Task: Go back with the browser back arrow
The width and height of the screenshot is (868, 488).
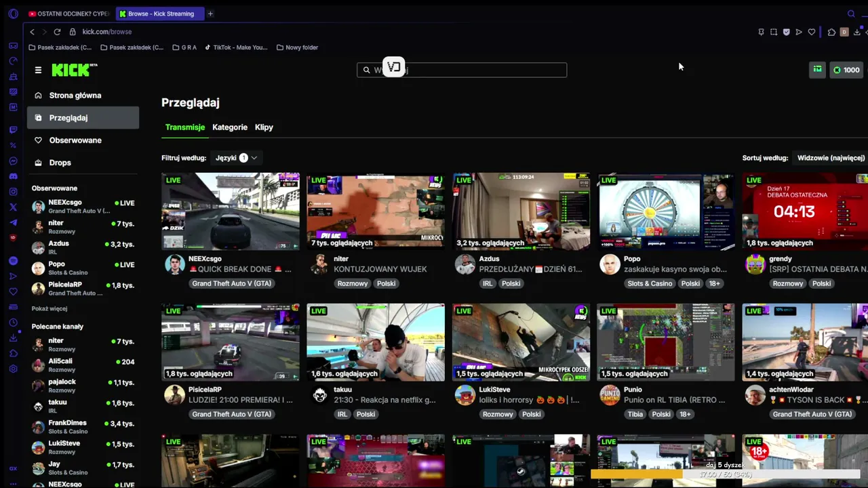Action: click(x=32, y=32)
